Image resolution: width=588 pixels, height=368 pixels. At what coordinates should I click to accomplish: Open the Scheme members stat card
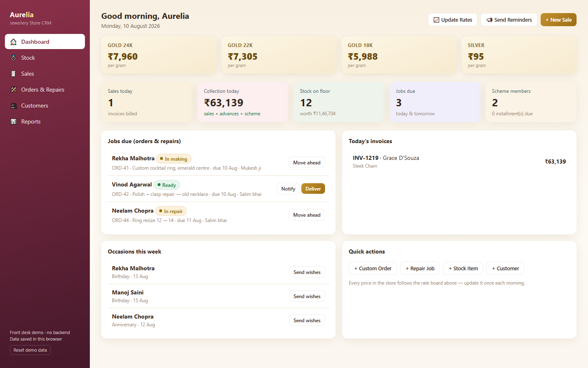click(x=531, y=102)
